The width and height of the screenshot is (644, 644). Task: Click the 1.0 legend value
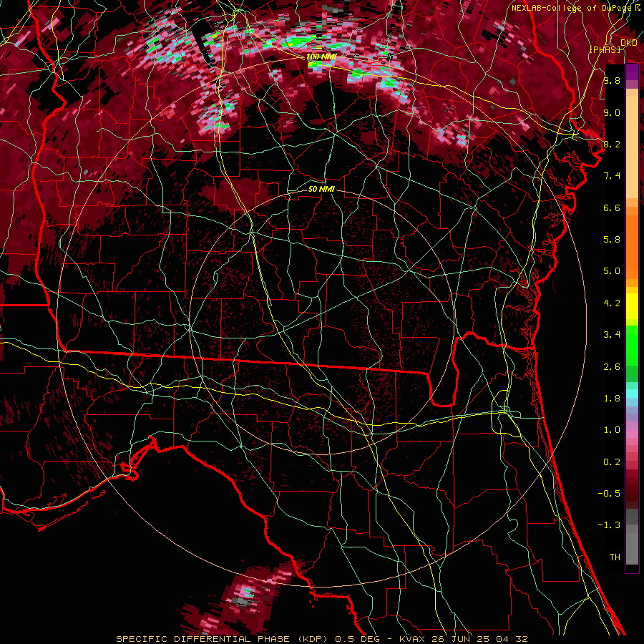612,430
